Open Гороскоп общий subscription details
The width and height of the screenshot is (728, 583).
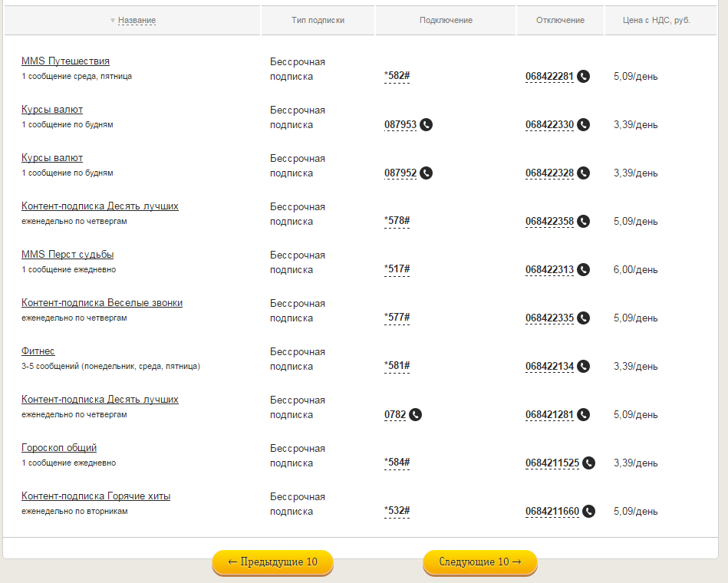click(x=59, y=447)
